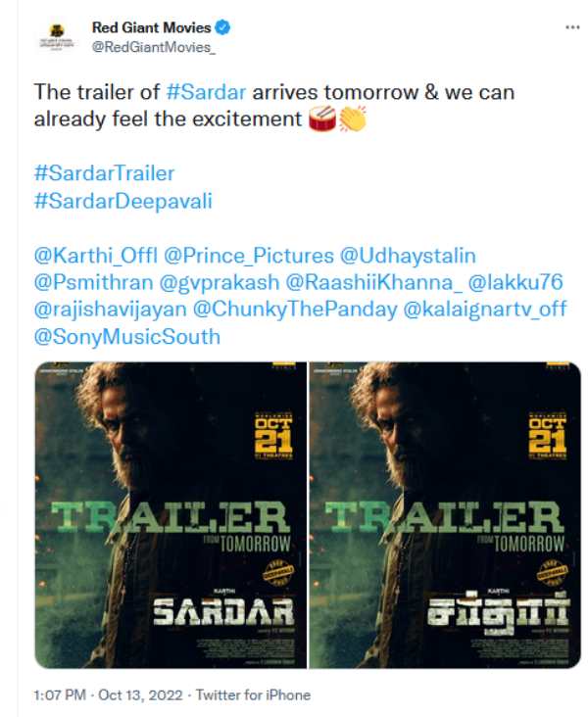This screenshot has height=717, width=588.
Task: Open the #SardarTrailer hashtag
Action: click(104, 173)
